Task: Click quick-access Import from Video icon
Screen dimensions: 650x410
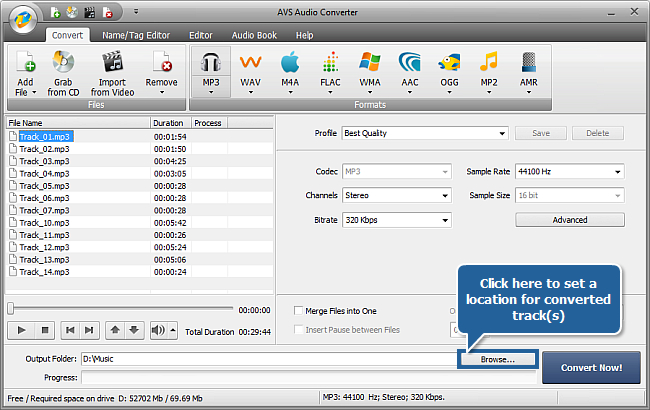Action: [x=90, y=13]
